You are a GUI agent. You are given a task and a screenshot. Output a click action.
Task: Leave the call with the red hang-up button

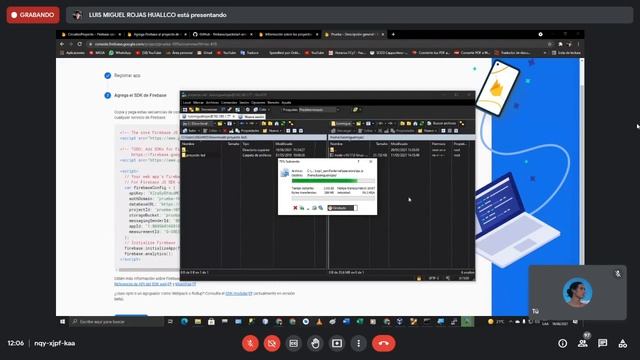click(383, 343)
